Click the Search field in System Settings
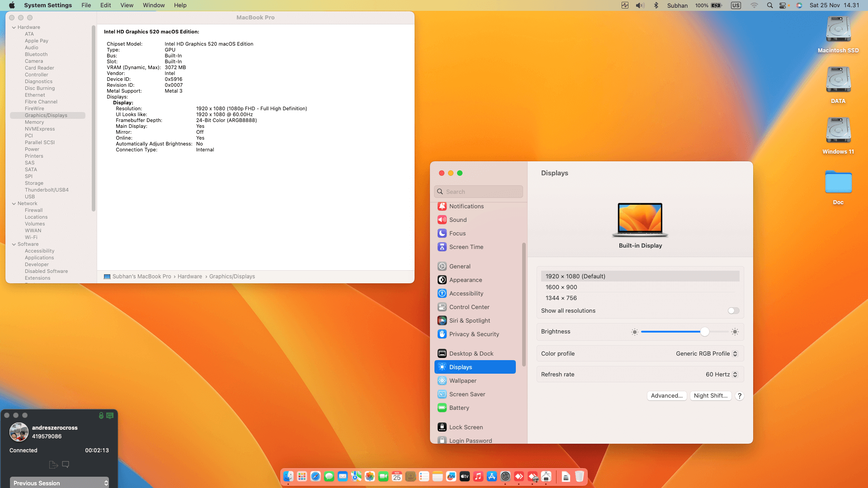 click(x=478, y=192)
